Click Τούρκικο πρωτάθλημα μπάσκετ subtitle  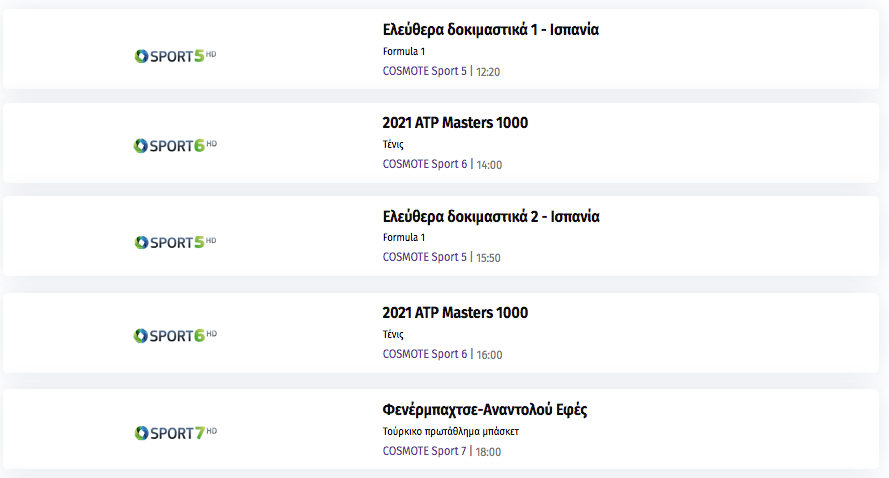(x=451, y=432)
